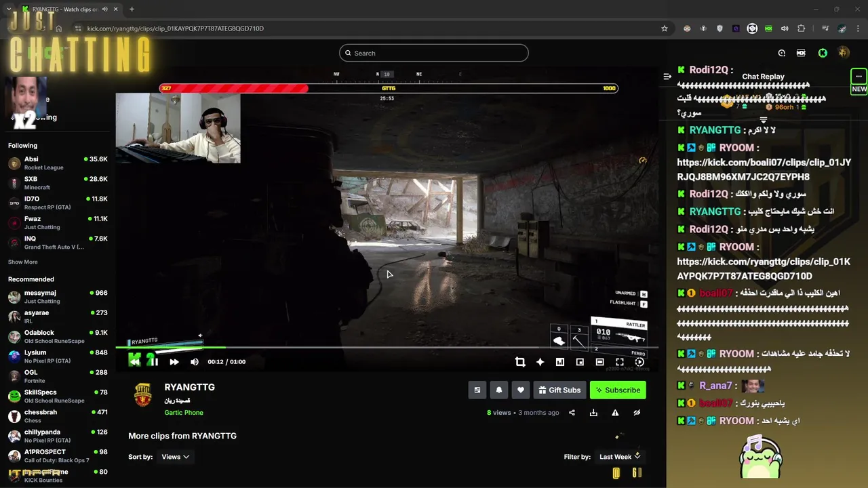Open the Filter by Last Week dropdown
Viewport: 868px width, 488px height.
point(619,457)
